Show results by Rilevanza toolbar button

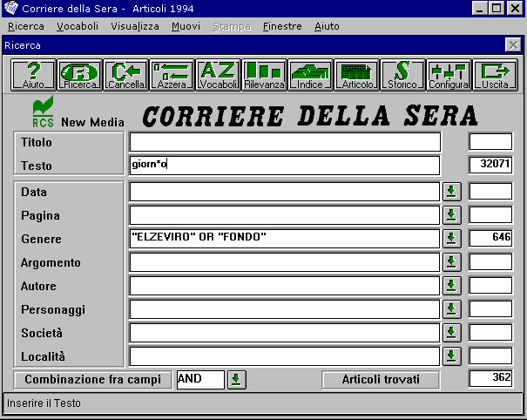[x=264, y=75]
